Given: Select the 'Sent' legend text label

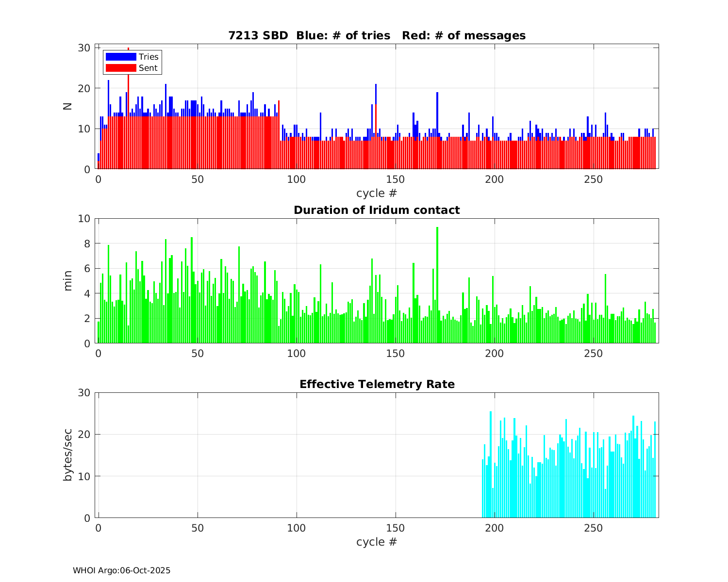Looking at the screenshot, I should pos(148,68).
